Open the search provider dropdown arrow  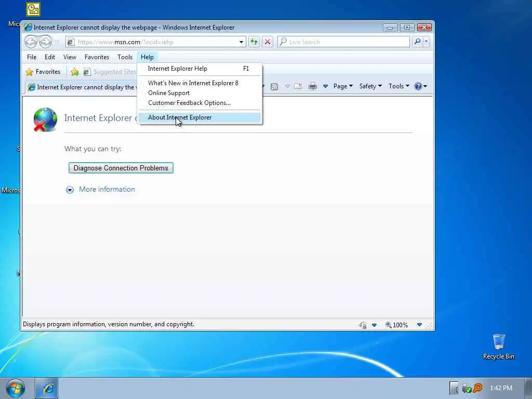426,42
